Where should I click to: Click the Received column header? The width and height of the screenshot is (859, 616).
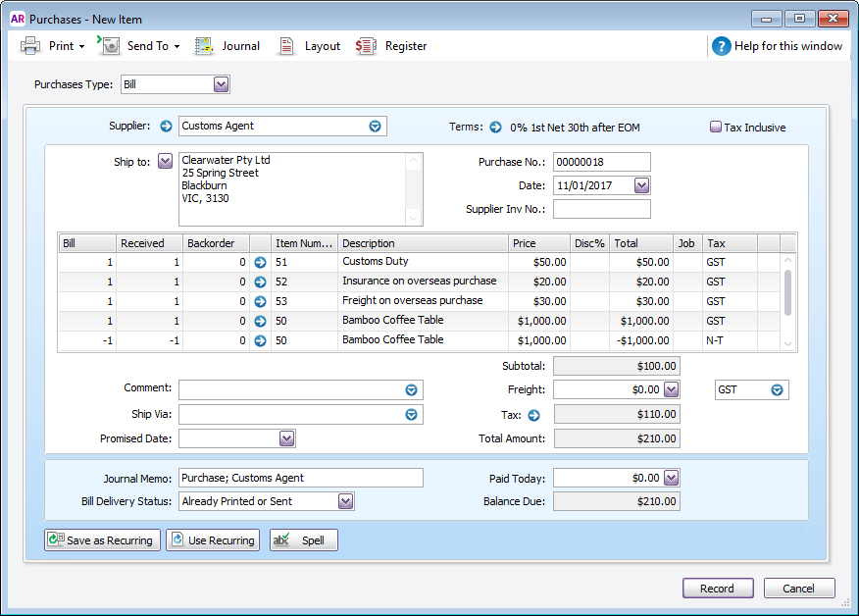(149, 243)
